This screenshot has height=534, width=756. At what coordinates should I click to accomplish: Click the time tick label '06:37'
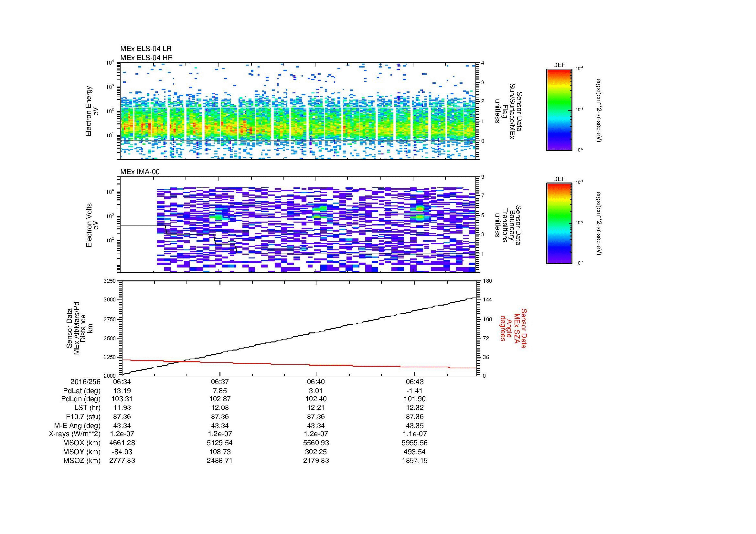coord(219,382)
